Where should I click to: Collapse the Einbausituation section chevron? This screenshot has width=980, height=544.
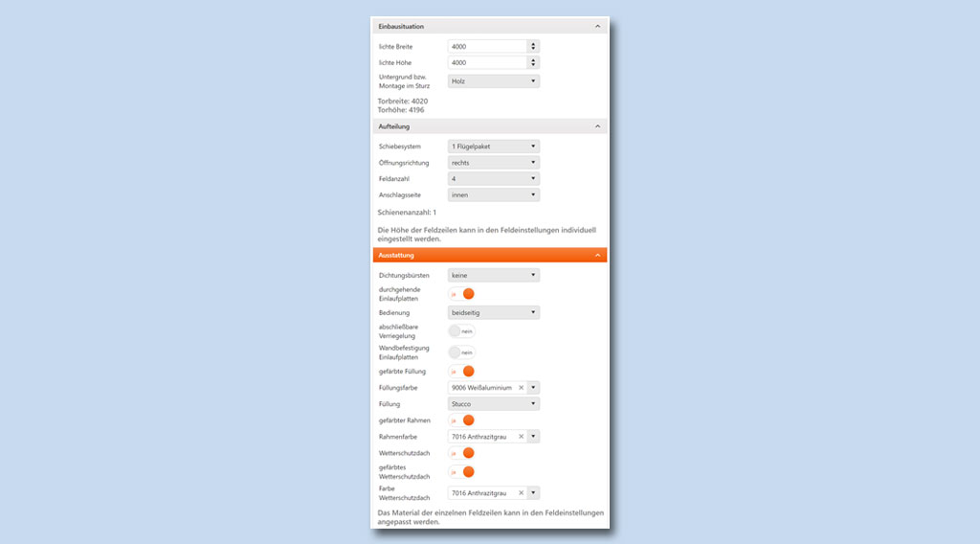click(597, 27)
